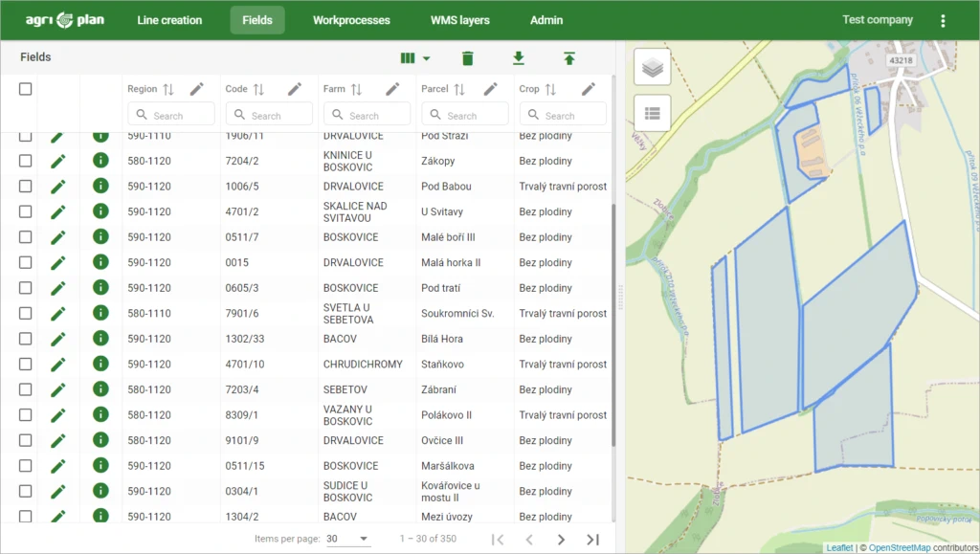Check the checkbox for the Staňkovo row
Screen dimensions: 980x554
coord(25,364)
